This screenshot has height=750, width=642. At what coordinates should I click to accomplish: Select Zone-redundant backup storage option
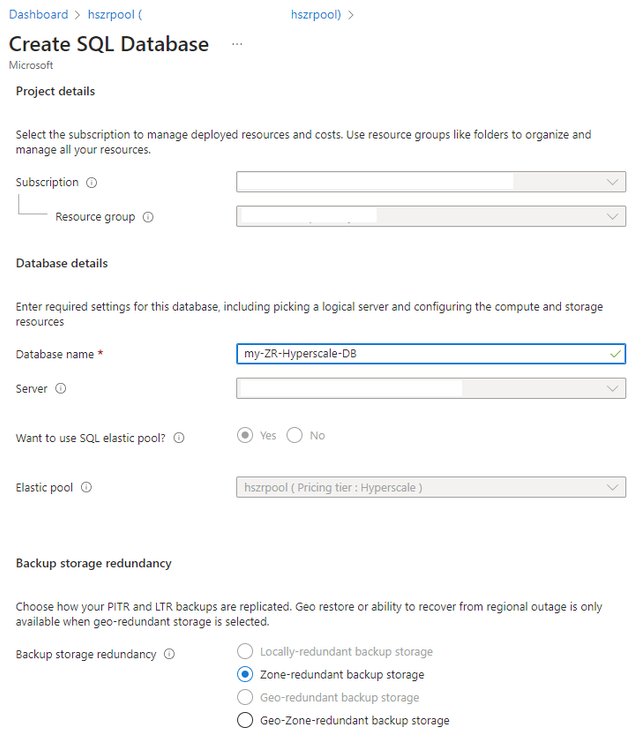(x=245, y=675)
